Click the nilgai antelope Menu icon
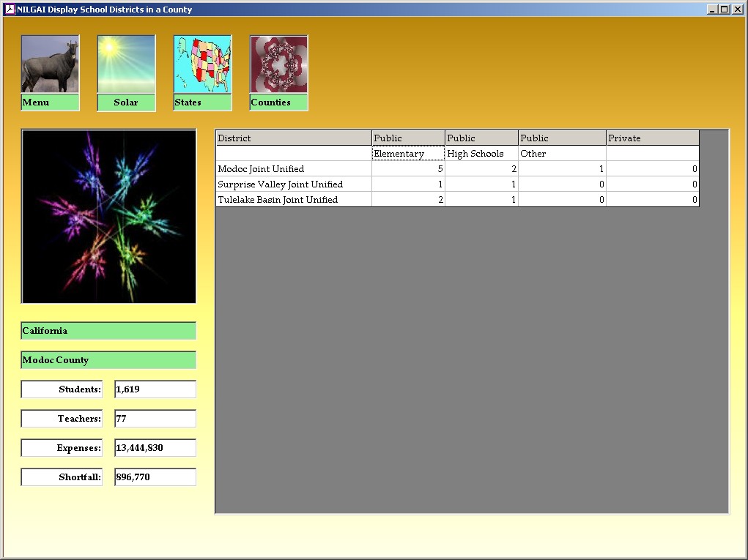Screen dimensions: 748x560 pos(50,64)
